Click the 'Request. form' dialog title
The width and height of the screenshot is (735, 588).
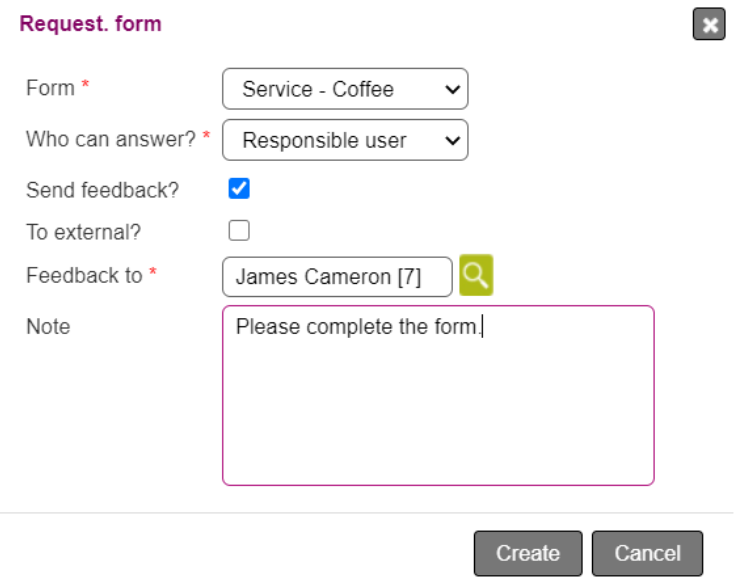click(x=90, y=24)
